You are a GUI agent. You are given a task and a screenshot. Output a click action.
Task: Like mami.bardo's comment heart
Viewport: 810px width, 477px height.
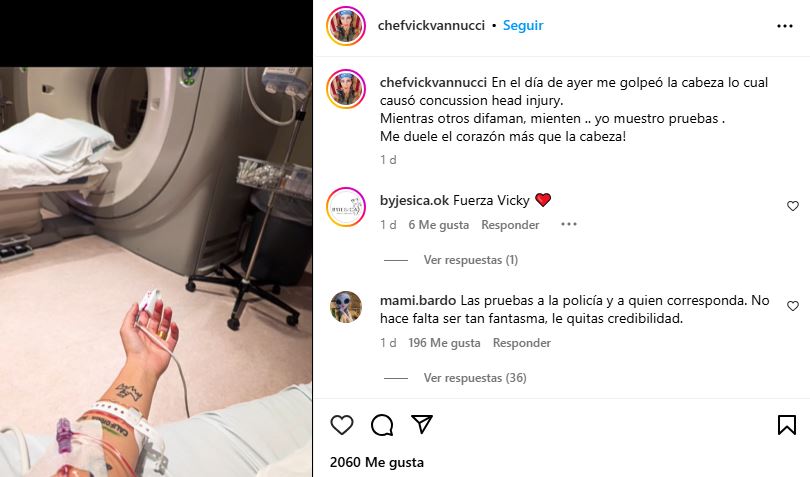[x=792, y=306]
